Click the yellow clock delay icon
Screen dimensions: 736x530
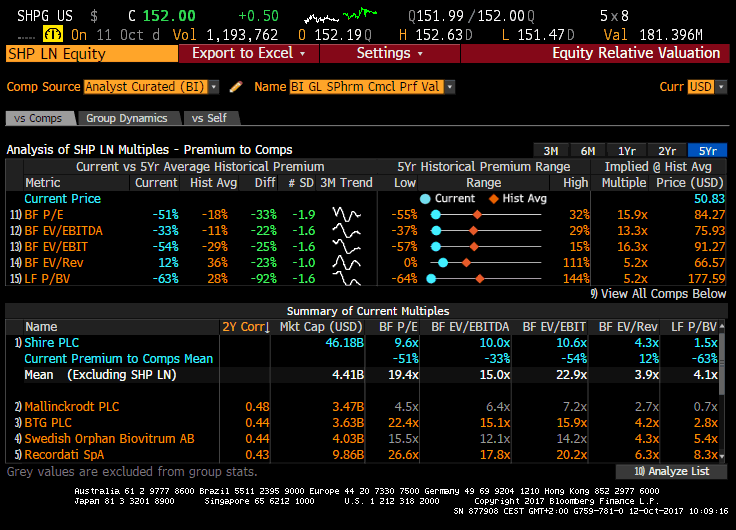pyautogui.click(x=53, y=34)
